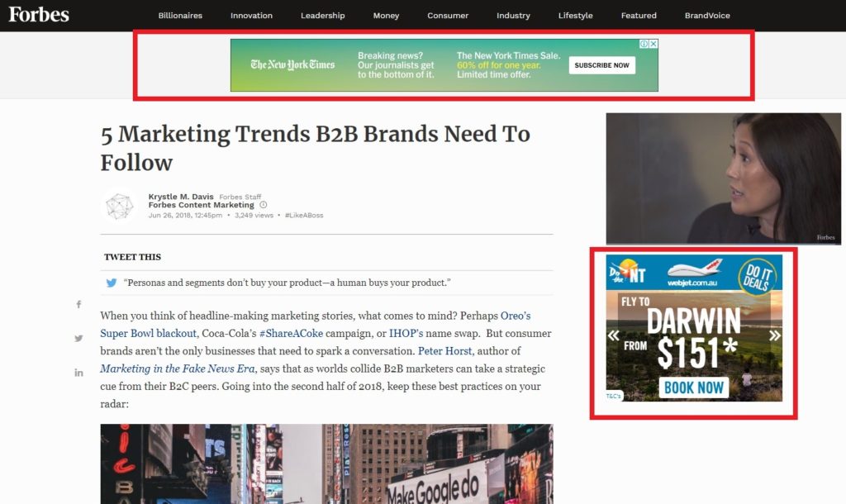Open the Leadership nav item
Screen dimensions: 846x504
point(323,16)
